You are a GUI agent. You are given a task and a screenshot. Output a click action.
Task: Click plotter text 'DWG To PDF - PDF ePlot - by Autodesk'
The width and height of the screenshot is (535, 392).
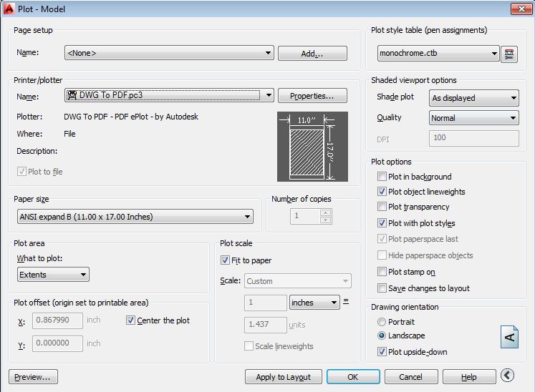point(131,117)
